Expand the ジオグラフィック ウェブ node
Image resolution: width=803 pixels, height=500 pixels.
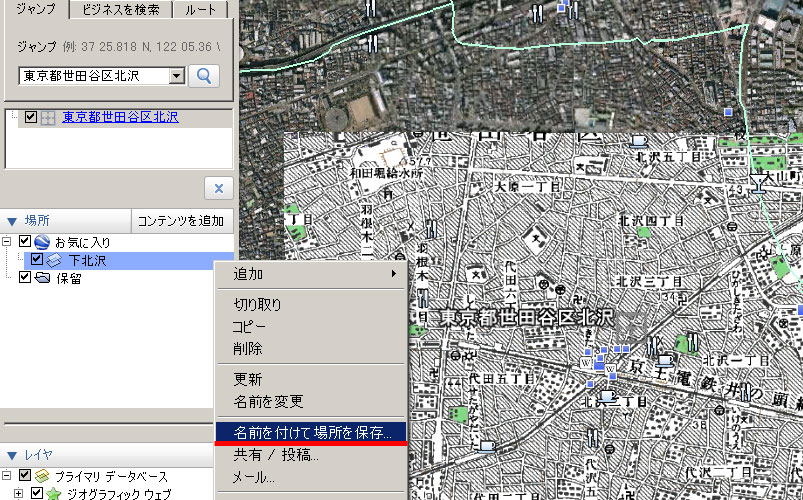coord(18,494)
